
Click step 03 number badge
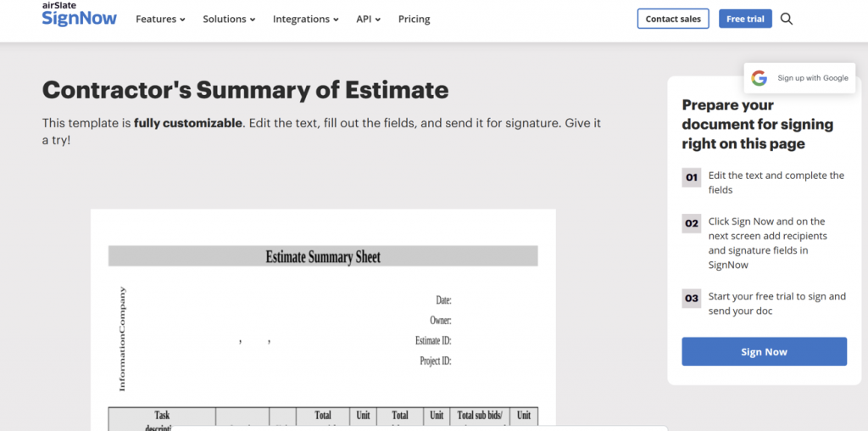692,299
